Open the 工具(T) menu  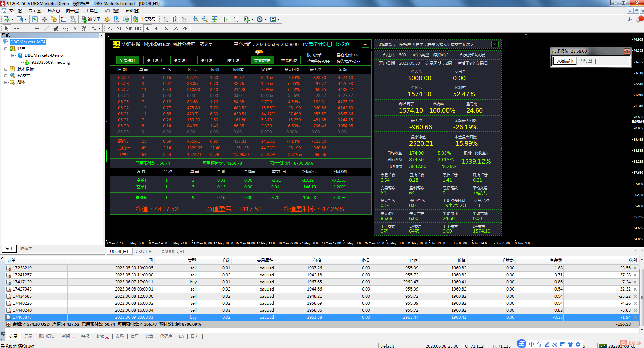click(x=92, y=11)
